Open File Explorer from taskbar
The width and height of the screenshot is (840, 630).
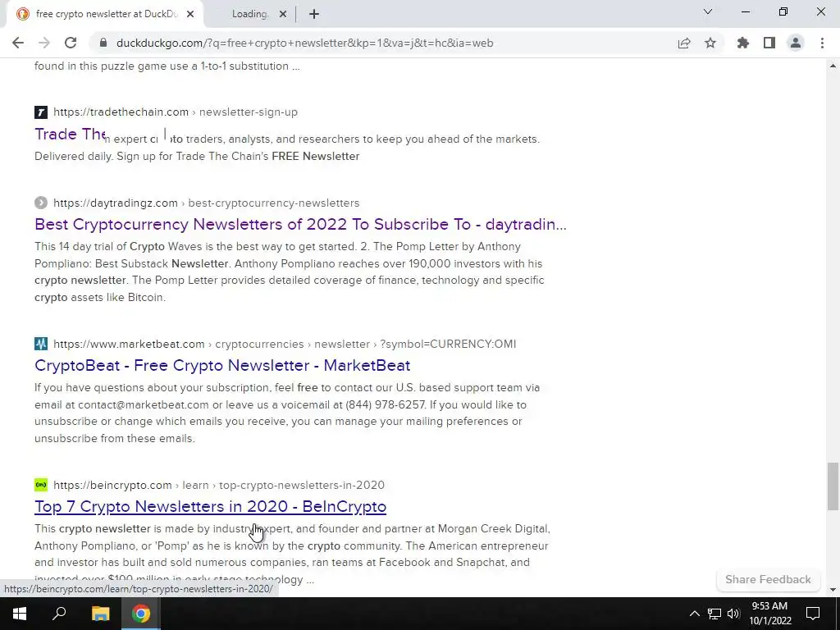pos(100,614)
